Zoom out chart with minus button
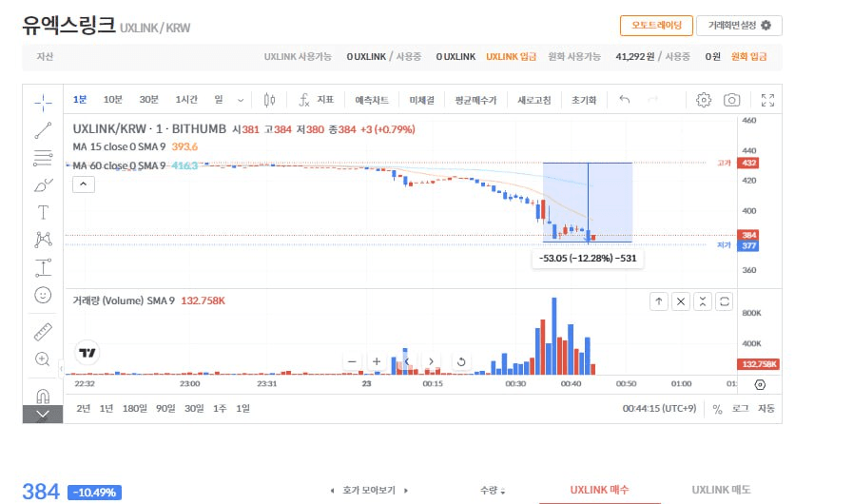Viewport: 853px width, 504px height. [x=352, y=361]
